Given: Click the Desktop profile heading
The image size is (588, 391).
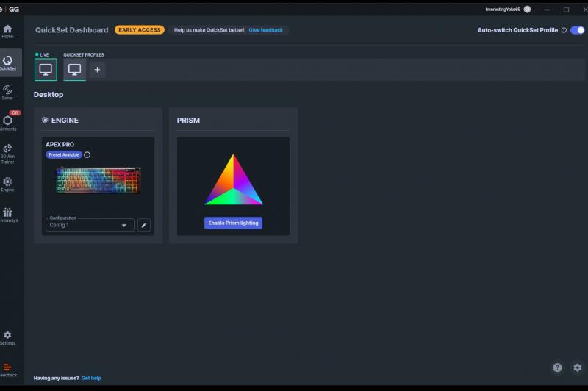Looking at the screenshot, I should coord(49,95).
